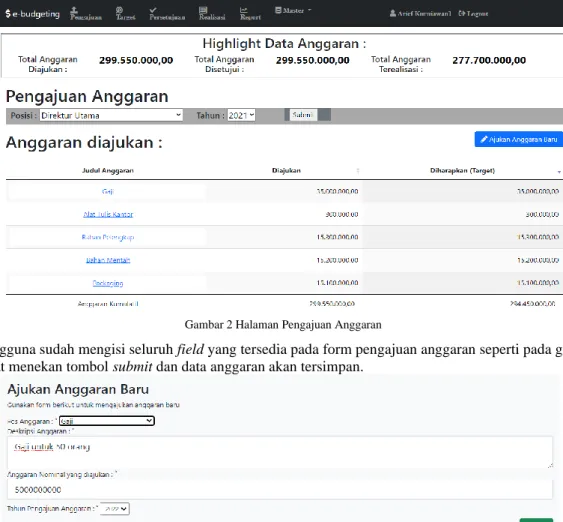This screenshot has width=563, height=522.
Task: Open the Pos Anggaran dropdown showing Gaji
Action: 107,421
